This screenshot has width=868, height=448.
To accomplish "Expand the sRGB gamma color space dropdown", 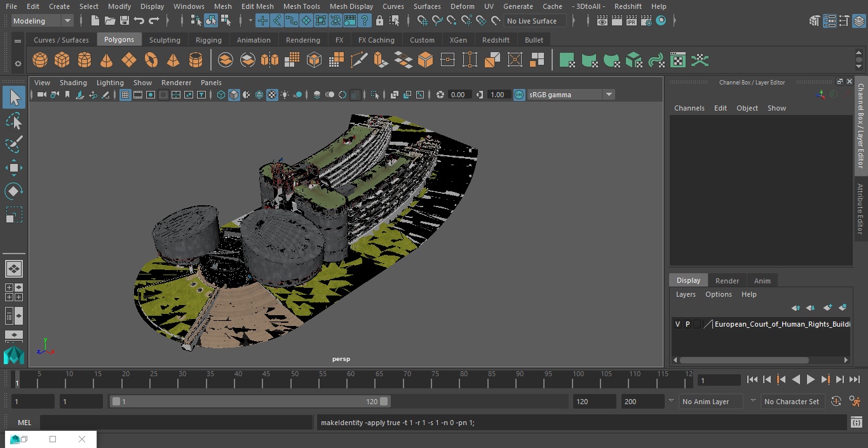I will coord(608,95).
